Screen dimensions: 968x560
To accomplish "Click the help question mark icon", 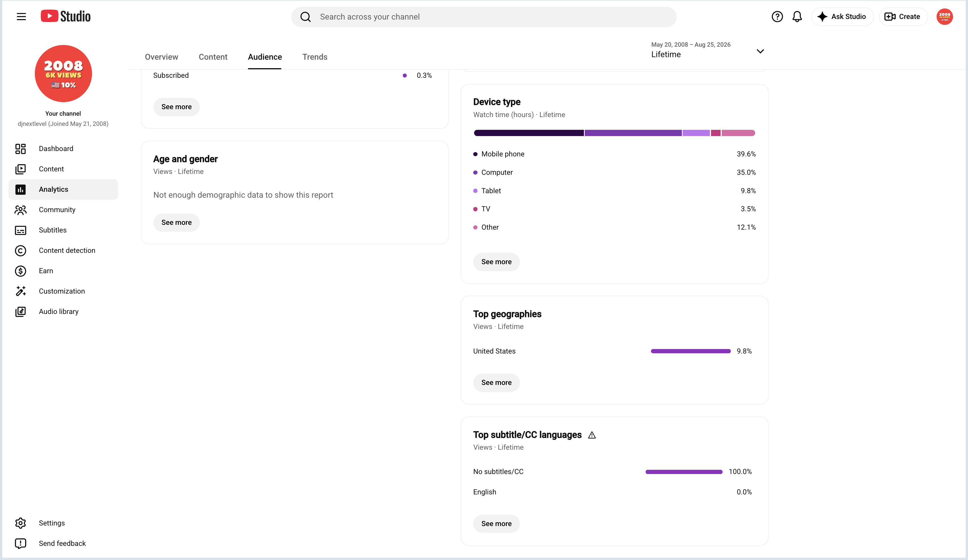I will 777,16.
